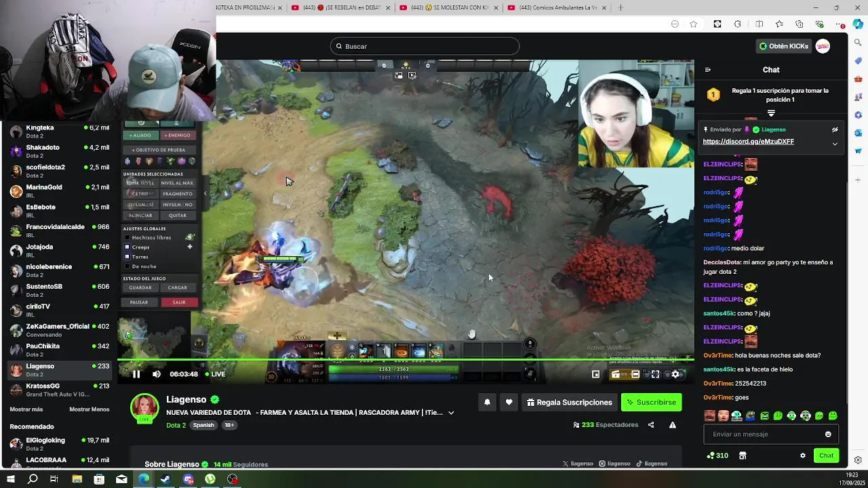Add page to favorites star icon
This screenshot has width=868, height=488.
693,24
